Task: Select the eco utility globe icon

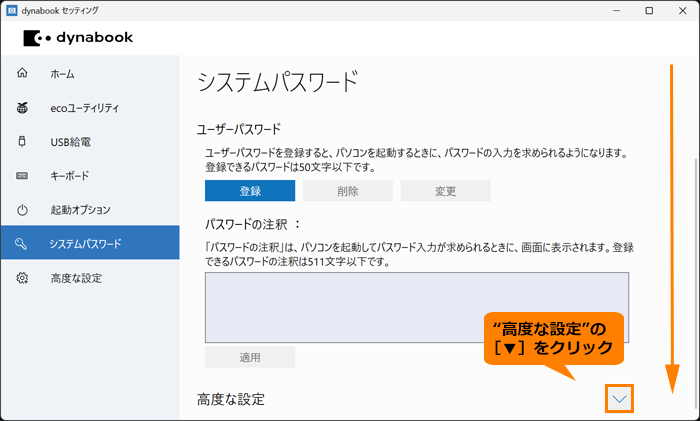Action: [x=22, y=108]
